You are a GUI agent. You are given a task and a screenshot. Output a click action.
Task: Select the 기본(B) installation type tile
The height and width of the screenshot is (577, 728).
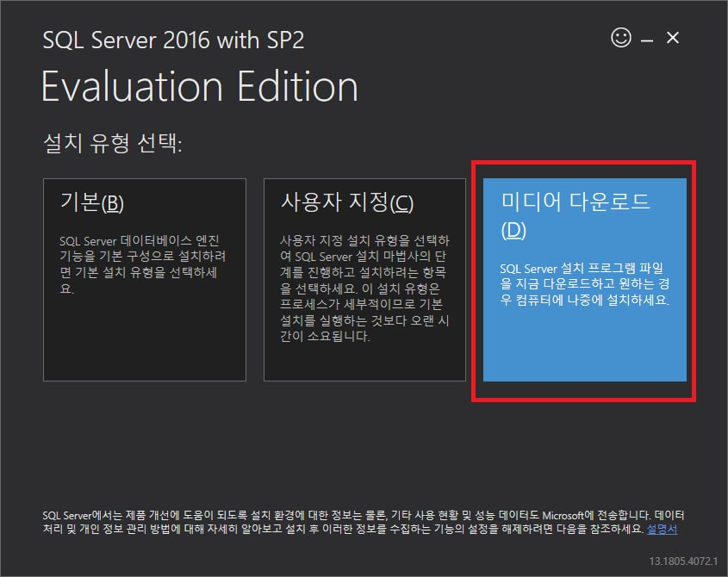click(x=145, y=280)
